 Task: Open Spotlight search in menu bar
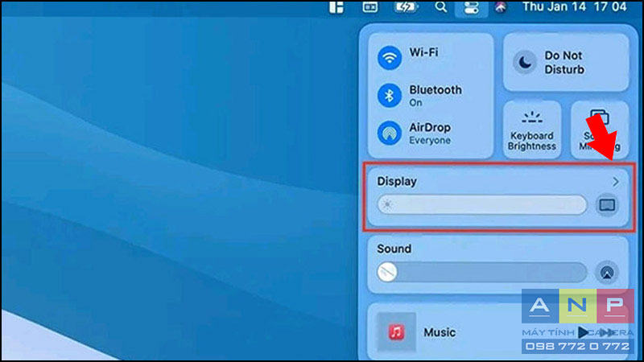440,7
